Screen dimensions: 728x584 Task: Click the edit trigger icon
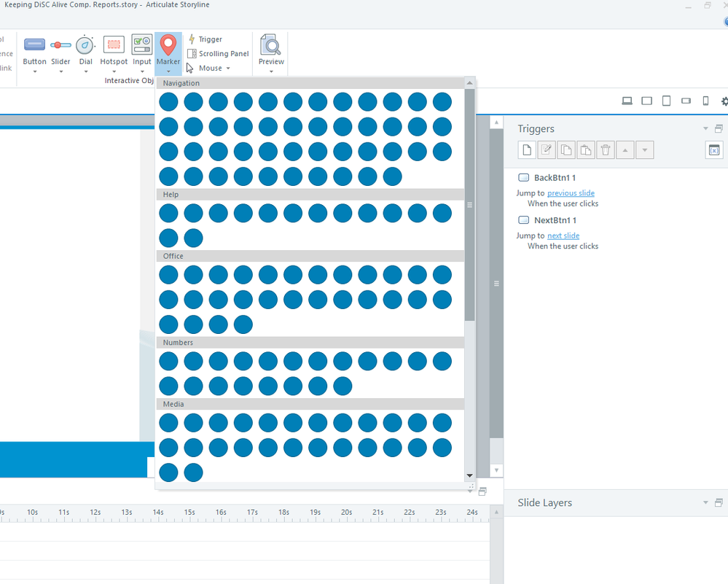[x=547, y=150]
